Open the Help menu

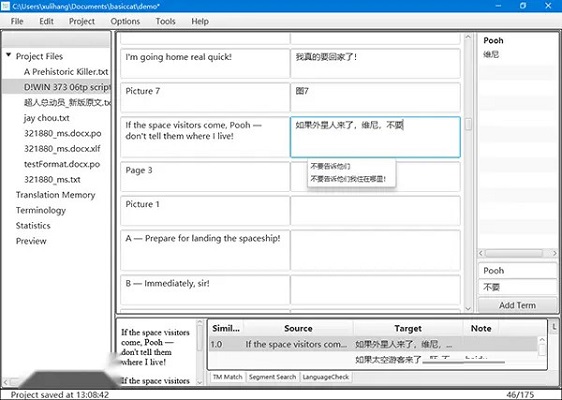[x=200, y=22]
